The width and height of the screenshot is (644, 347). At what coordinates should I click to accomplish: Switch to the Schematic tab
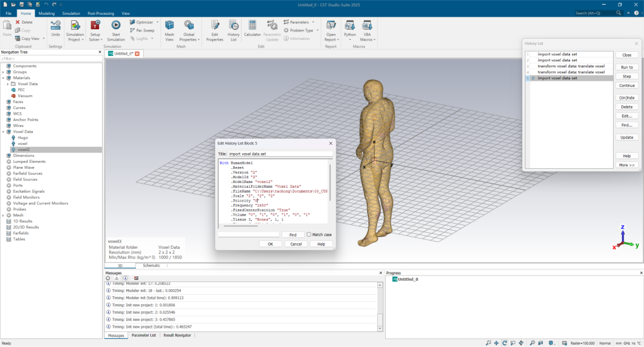(x=151, y=266)
